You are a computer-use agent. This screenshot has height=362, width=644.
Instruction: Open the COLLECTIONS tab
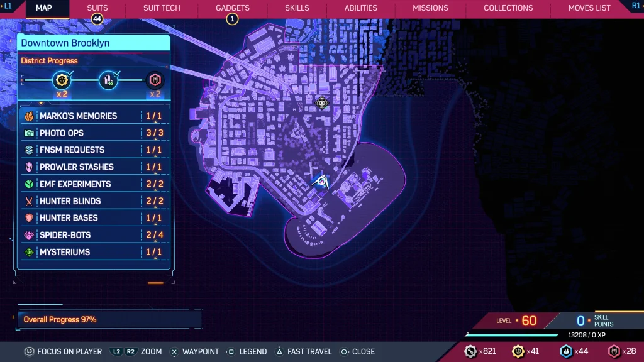coord(508,8)
